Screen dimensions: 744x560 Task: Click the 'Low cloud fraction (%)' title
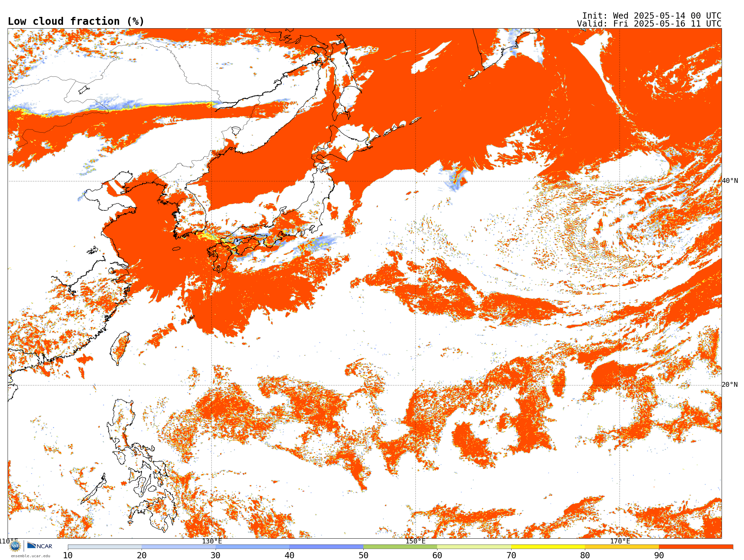76,21
